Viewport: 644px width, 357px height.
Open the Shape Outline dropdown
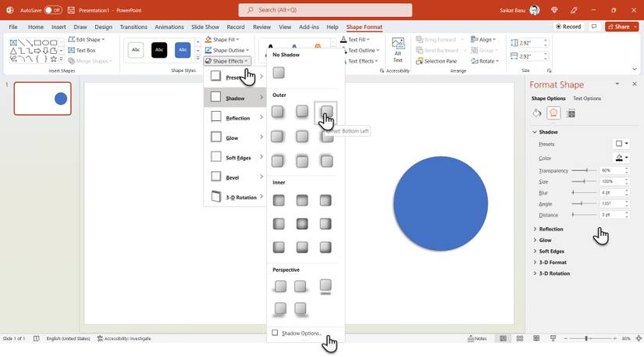[227, 50]
